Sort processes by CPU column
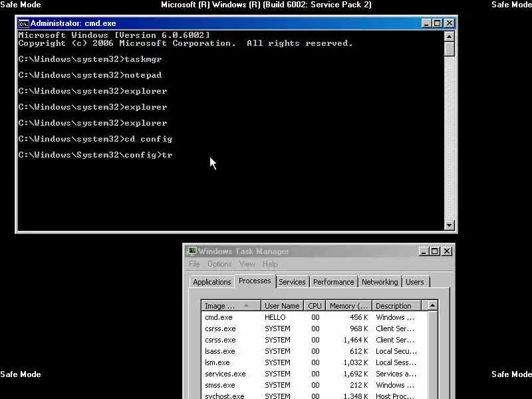Screen dimensions: 532x399 tap(315, 306)
